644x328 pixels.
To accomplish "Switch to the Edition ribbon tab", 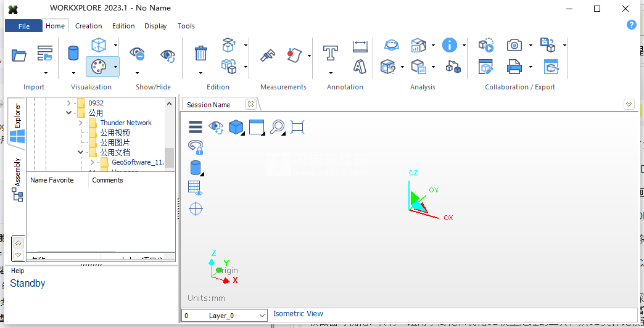I will click(123, 26).
